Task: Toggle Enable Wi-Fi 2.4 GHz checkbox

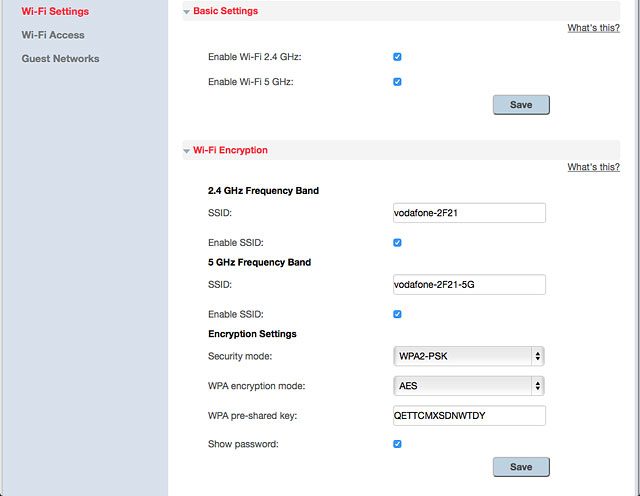Action: tap(397, 57)
